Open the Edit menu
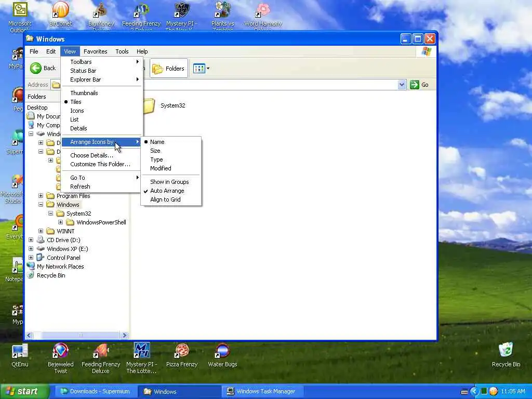Screen dimensions: 532x399 [x=51, y=51]
